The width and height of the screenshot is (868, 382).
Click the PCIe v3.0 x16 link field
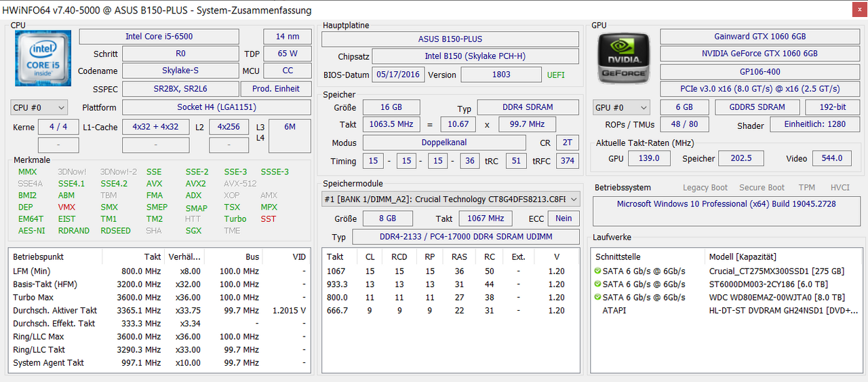pyautogui.click(x=759, y=89)
